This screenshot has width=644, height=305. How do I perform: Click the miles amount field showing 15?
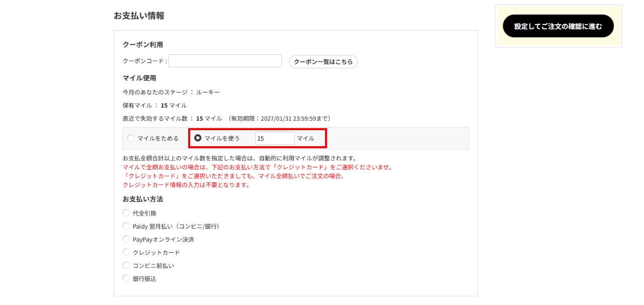274,138
